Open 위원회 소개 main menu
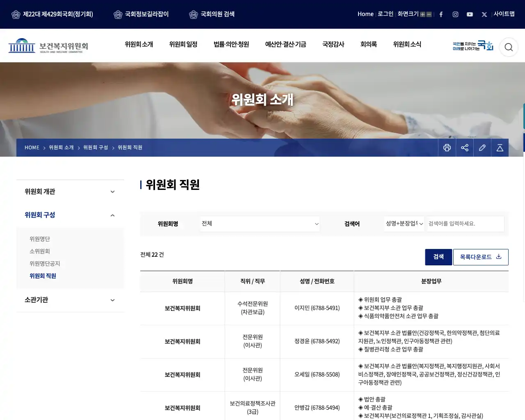 (x=139, y=44)
